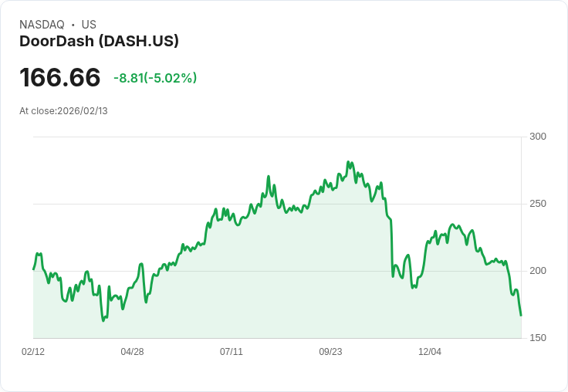Viewport: 568px width, 392px height.
Task: Click the 150 y-axis label
Action: [x=538, y=338]
